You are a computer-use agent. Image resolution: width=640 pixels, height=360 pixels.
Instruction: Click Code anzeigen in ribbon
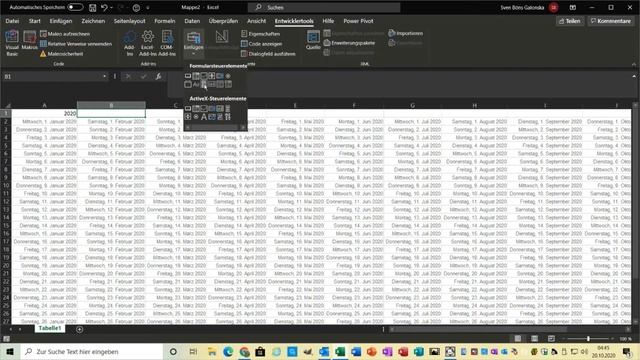pos(262,44)
